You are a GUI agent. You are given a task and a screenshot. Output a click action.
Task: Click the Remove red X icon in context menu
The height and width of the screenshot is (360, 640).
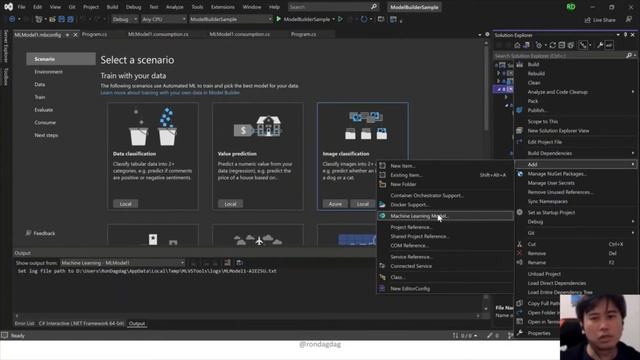click(x=519, y=253)
